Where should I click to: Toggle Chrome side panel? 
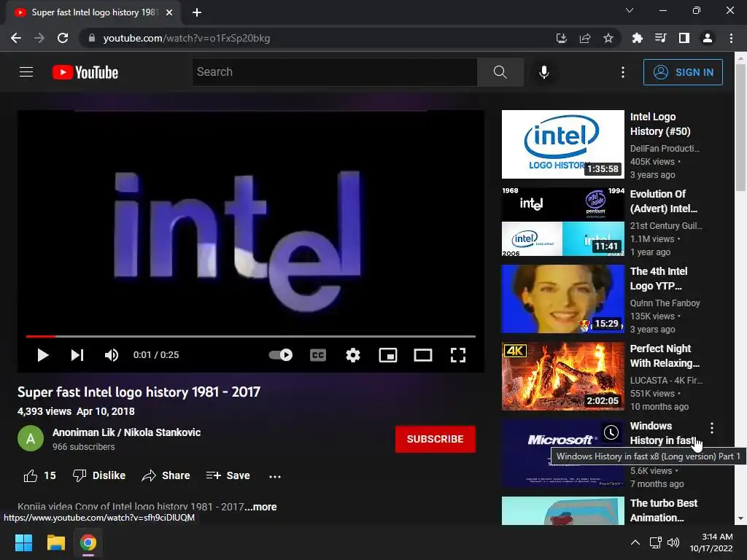point(684,38)
